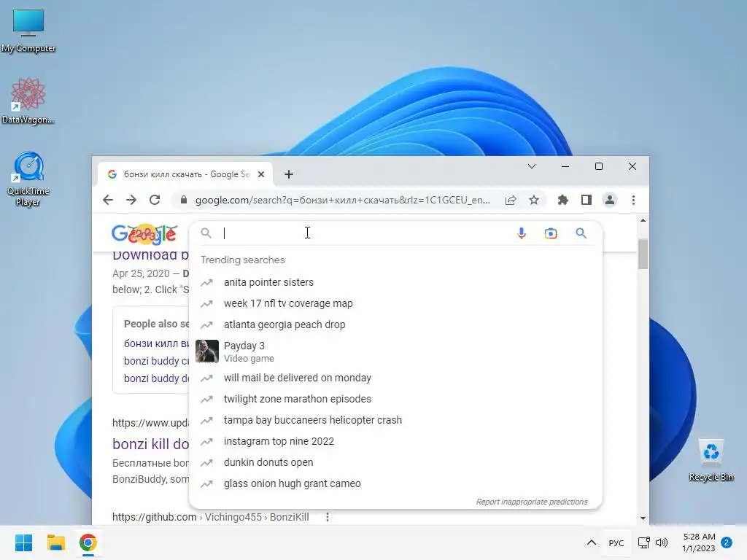Select the Payday 3 video game suggestion
The image size is (747, 560).
(395, 351)
